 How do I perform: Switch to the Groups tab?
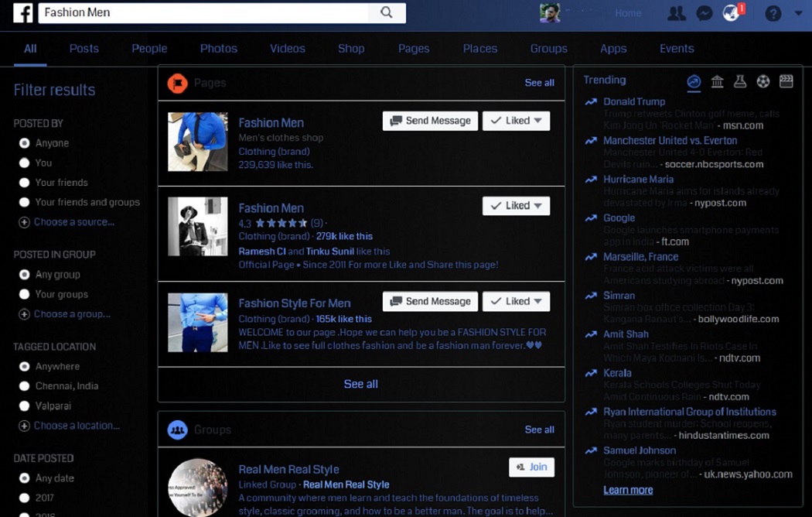[549, 49]
